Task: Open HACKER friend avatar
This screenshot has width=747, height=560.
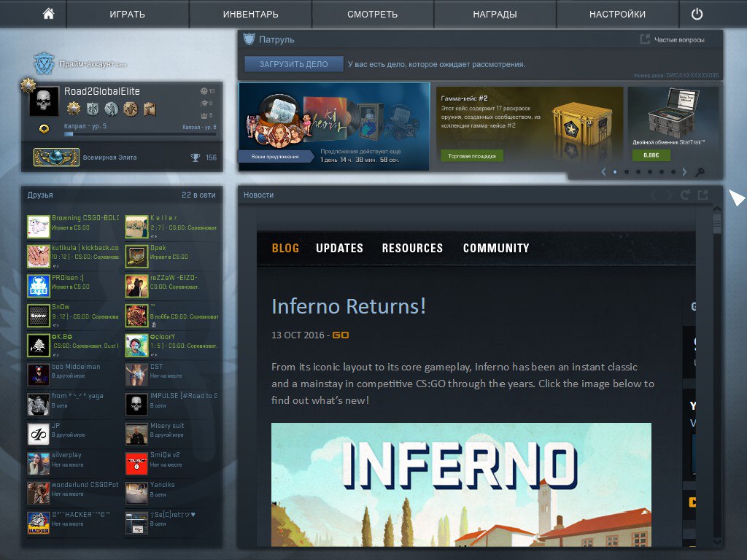Action: click(x=39, y=523)
